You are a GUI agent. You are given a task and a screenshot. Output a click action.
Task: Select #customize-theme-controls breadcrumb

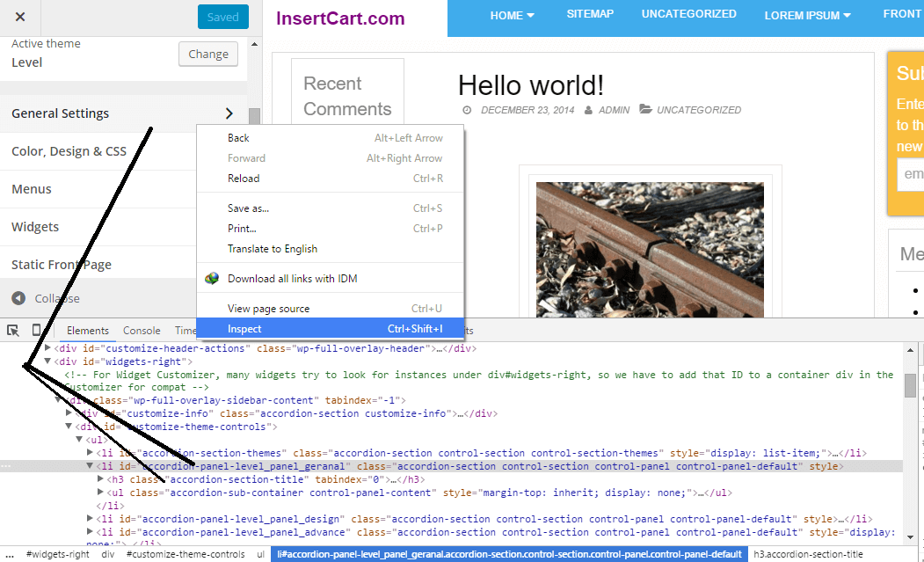point(186,554)
